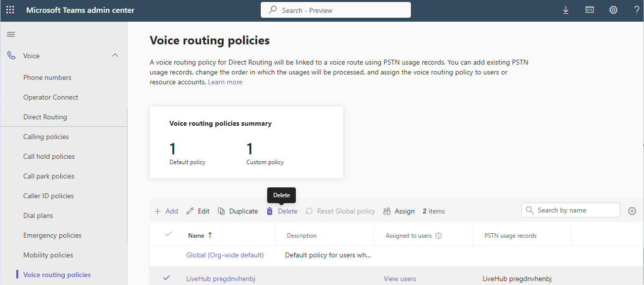Collapse the Voice section chevron
The image size is (644, 285).
pos(115,56)
